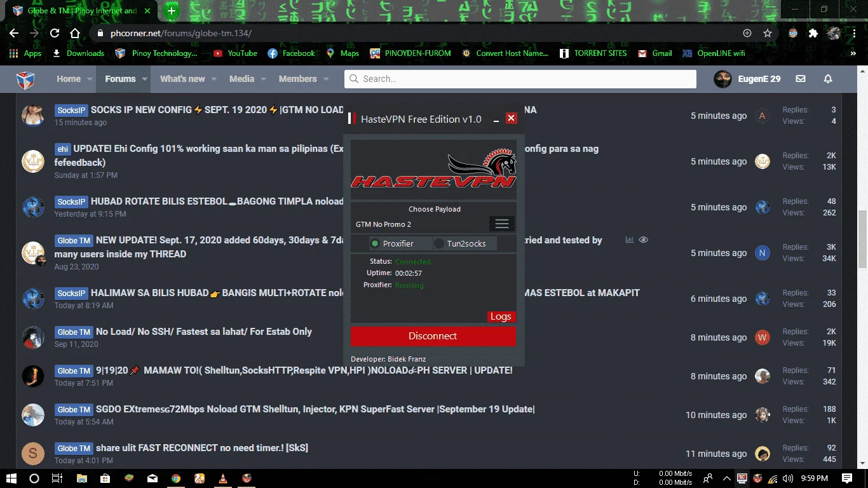868x488 pixels.
Task: Expand the Media dropdown arrow
Action: [x=262, y=79]
